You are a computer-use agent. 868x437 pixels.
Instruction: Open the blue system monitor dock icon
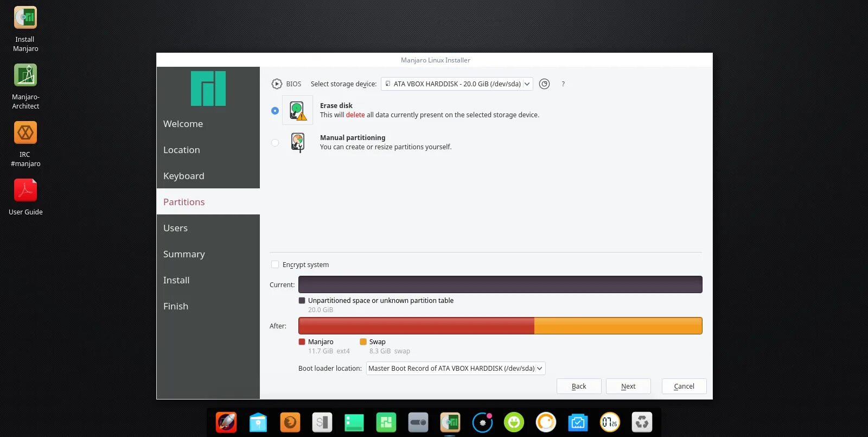[x=578, y=422]
